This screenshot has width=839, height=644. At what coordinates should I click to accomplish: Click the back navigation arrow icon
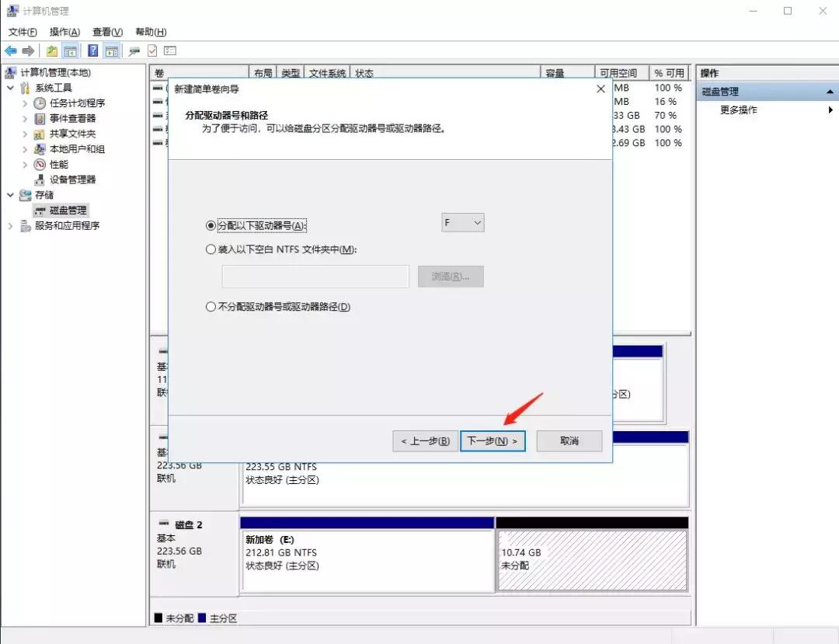click(x=10, y=50)
